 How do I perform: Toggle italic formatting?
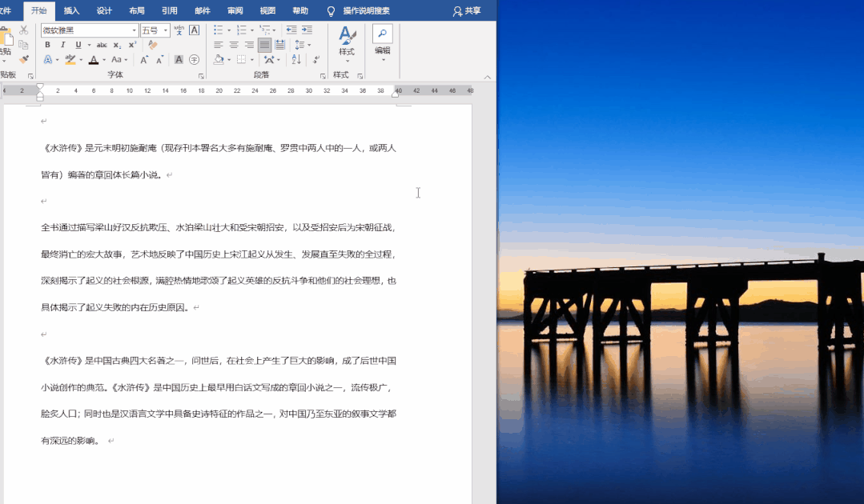(x=62, y=45)
